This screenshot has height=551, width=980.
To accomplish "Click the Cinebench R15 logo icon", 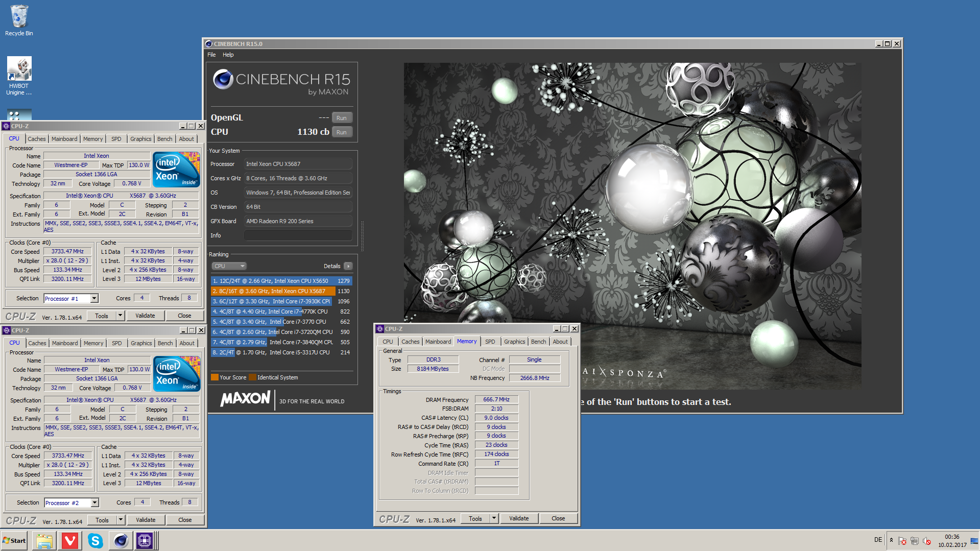I will click(x=223, y=79).
